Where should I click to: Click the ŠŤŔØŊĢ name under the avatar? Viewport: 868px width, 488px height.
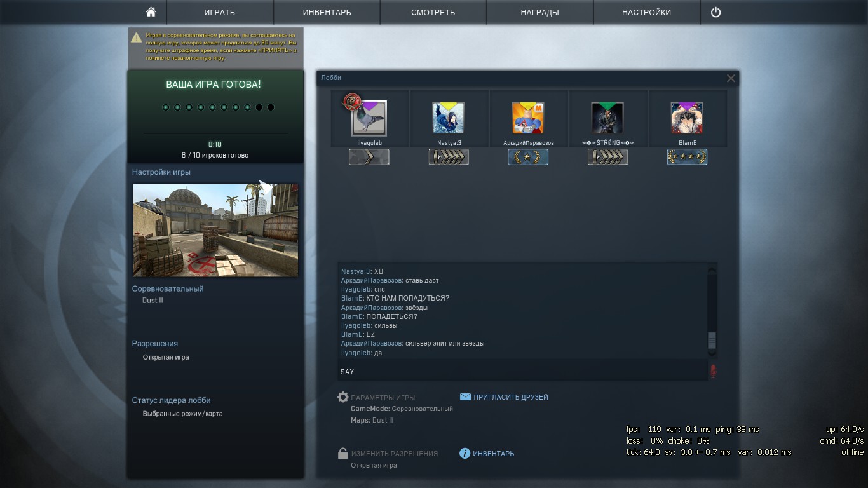click(x=607, y=143)
